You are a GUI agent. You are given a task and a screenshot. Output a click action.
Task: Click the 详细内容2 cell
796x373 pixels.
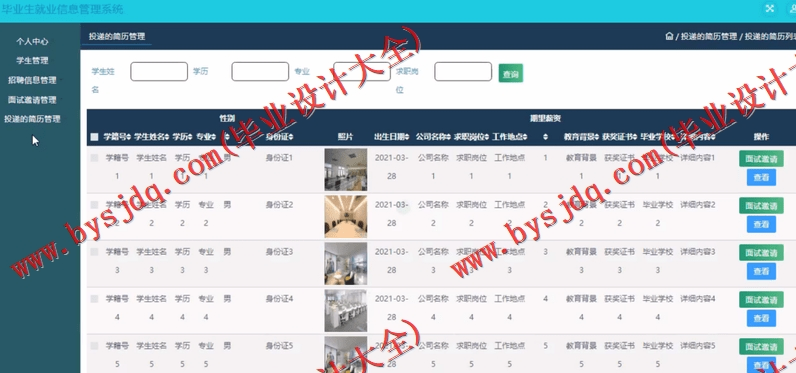coord(698,205)
